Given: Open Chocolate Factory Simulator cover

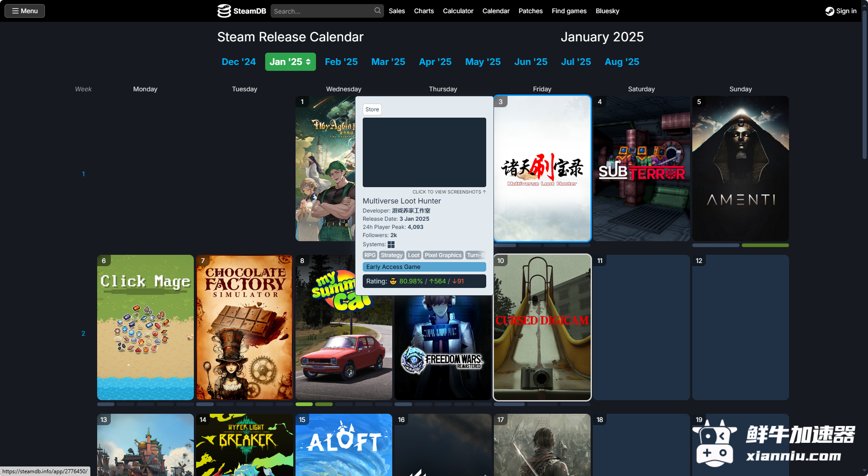Looking at the screenshot, I should pos(245,327).
